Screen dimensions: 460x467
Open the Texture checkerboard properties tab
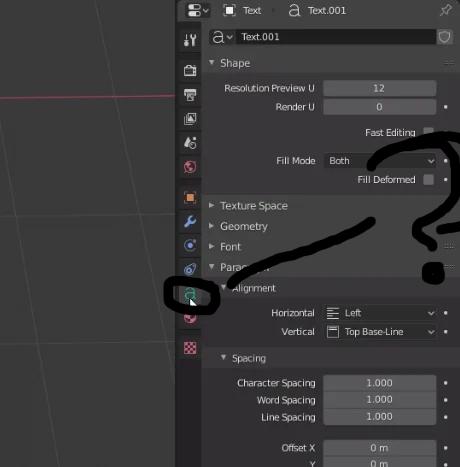click(x=190, y=348)
